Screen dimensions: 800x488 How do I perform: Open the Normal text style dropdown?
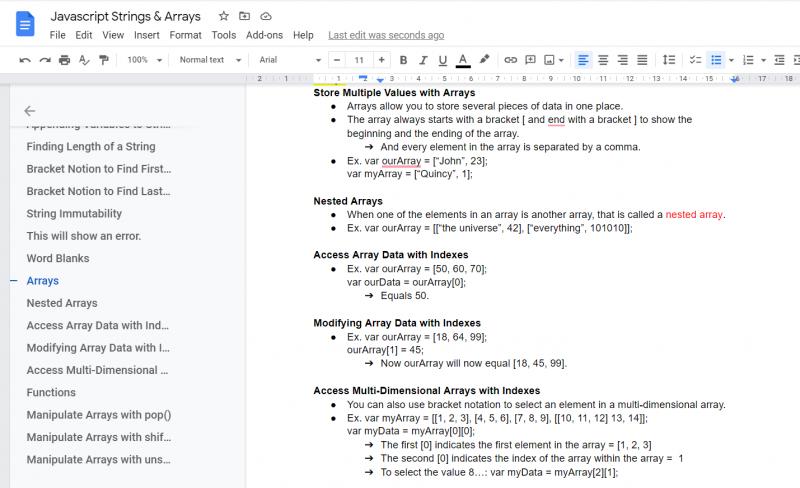pos(210,60)
